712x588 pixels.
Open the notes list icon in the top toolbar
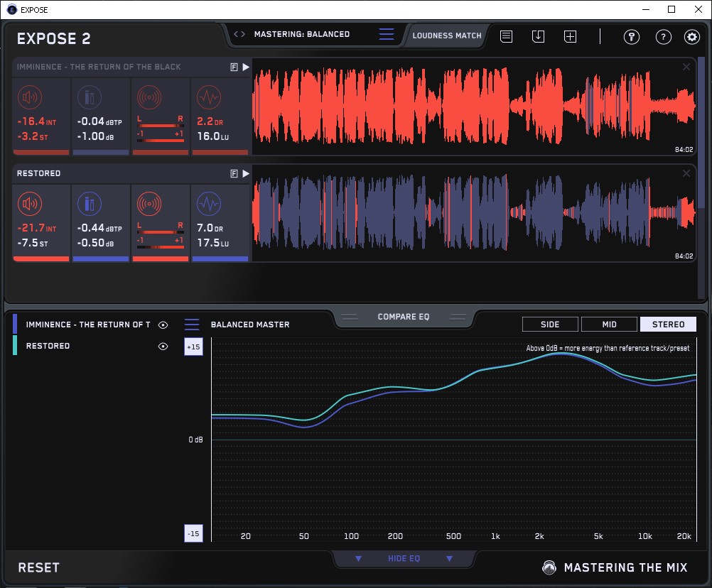[507, 36]
